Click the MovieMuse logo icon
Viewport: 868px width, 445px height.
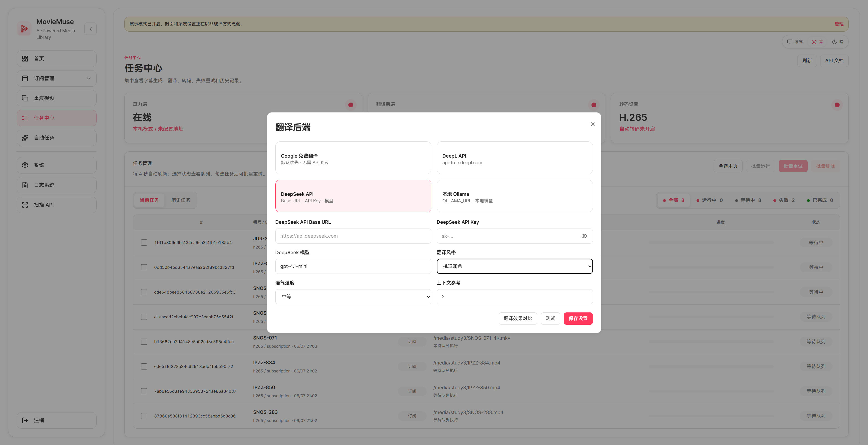click(x=24, y=29)
